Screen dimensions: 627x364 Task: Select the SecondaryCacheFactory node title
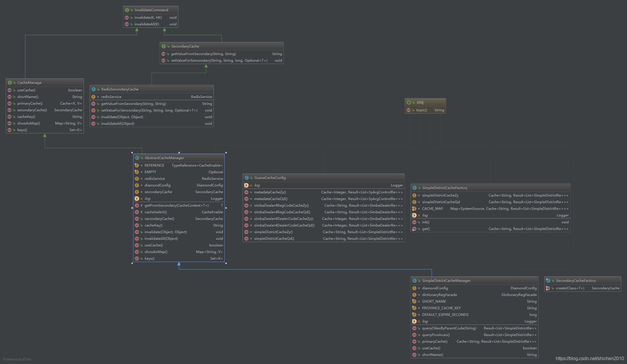pyautogui.click(x=576, y=281)
